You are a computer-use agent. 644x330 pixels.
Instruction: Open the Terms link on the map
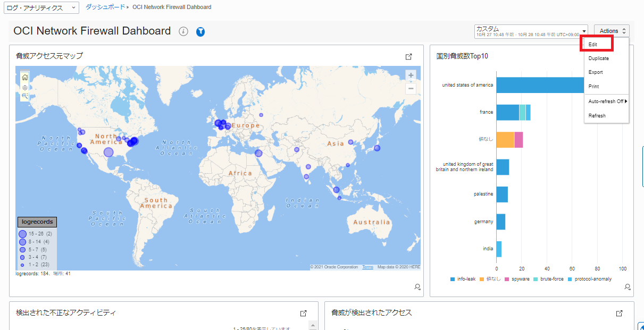pos(367,266)
